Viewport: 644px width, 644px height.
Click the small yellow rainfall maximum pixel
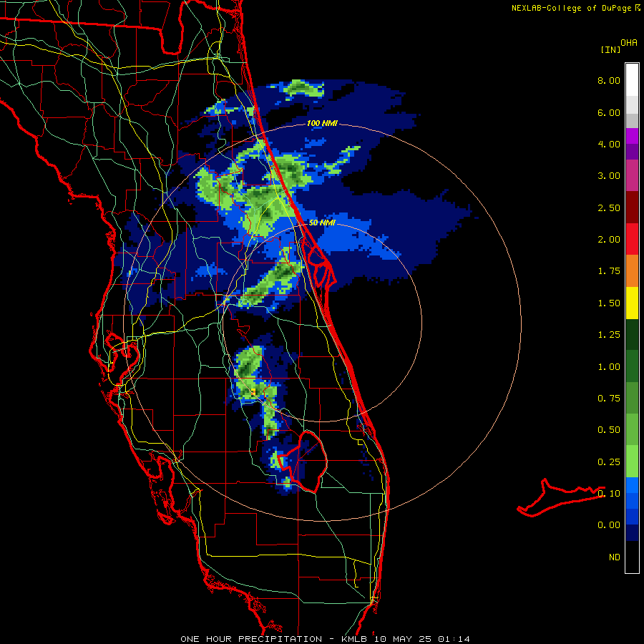pos(253,392)
